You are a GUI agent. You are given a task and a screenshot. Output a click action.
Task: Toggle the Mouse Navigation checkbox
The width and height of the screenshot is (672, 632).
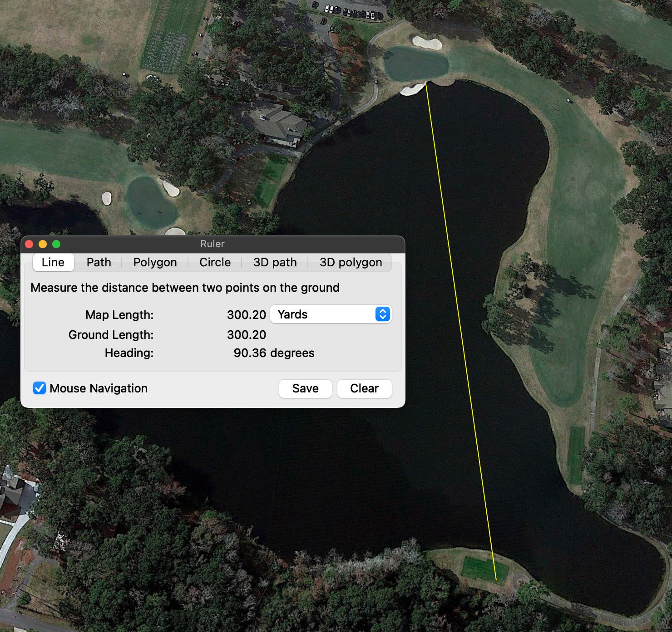coord(40,388)
